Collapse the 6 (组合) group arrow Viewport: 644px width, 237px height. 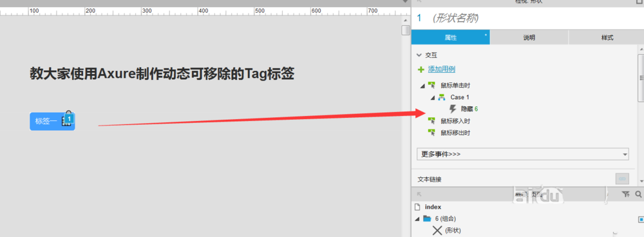click(x=417, y=219)
